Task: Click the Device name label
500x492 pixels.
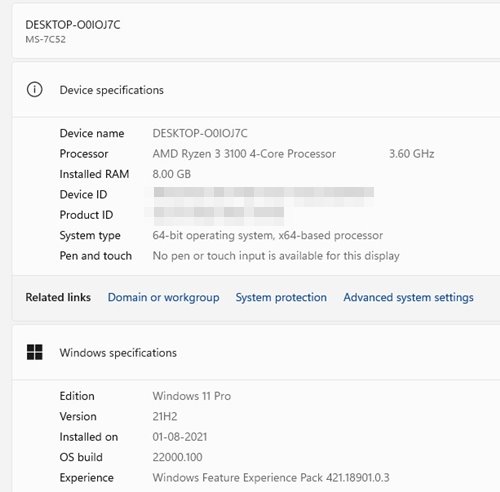Action: (x=92, y=133)
